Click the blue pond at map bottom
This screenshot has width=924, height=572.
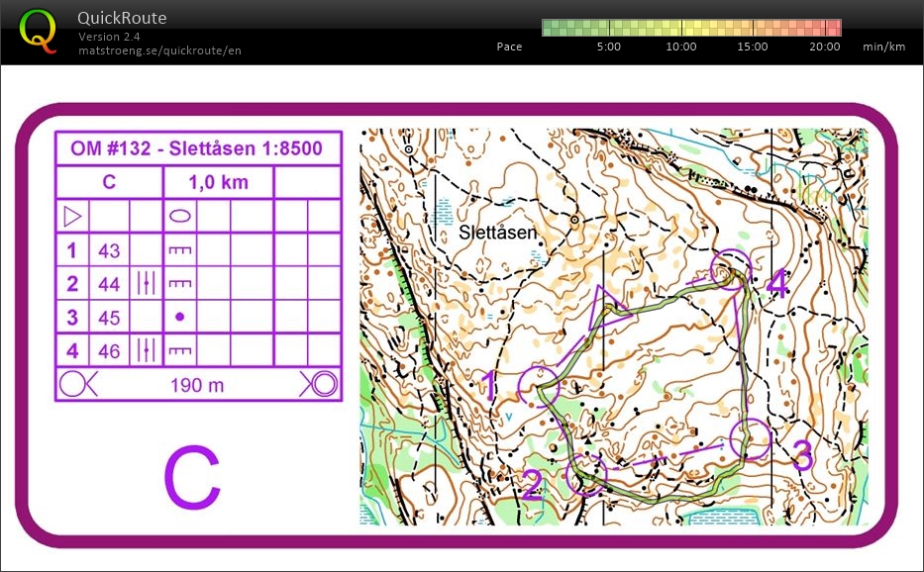(x=723, y=517)
